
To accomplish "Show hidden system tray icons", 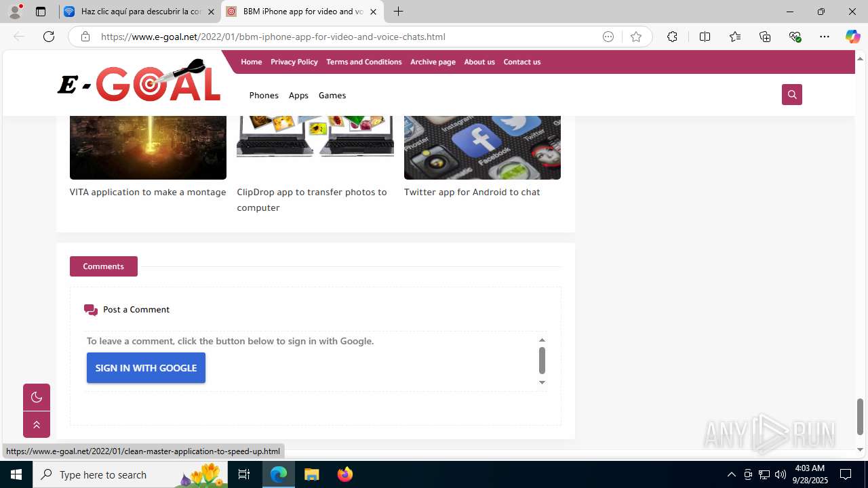I will click(731, 474).
